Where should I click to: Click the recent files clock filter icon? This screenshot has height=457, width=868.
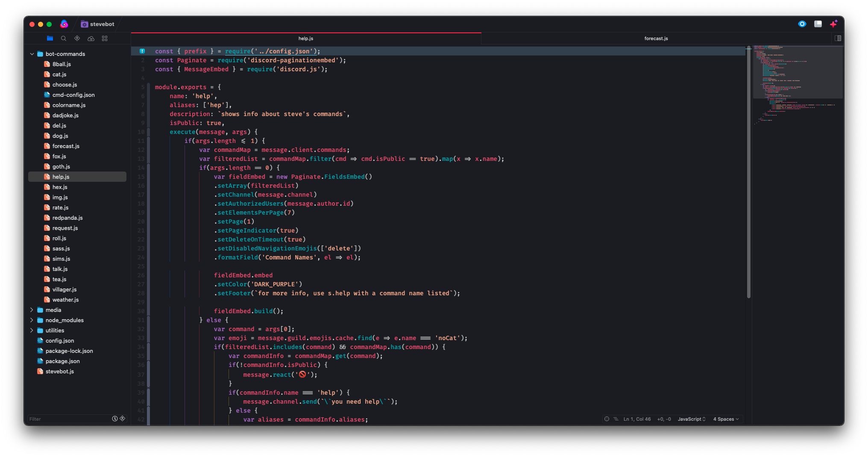pos(115,419)
